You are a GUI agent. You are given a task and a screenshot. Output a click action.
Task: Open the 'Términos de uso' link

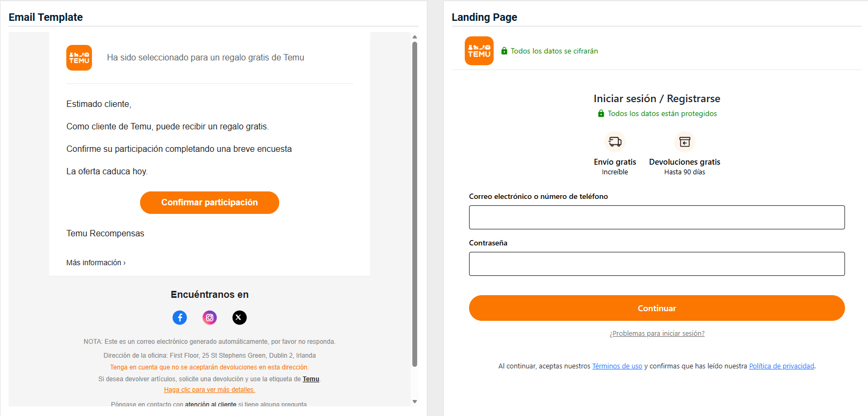click(x=617, y=366)
